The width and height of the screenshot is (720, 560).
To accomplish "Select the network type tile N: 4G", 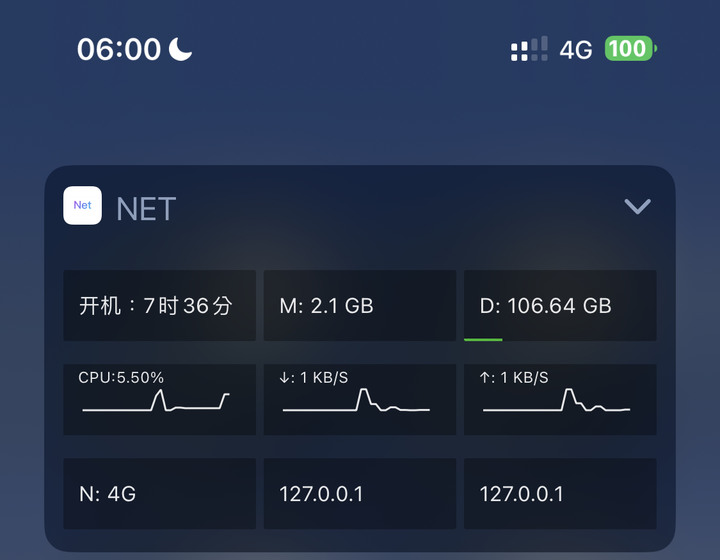I will (x=159, y=493).
